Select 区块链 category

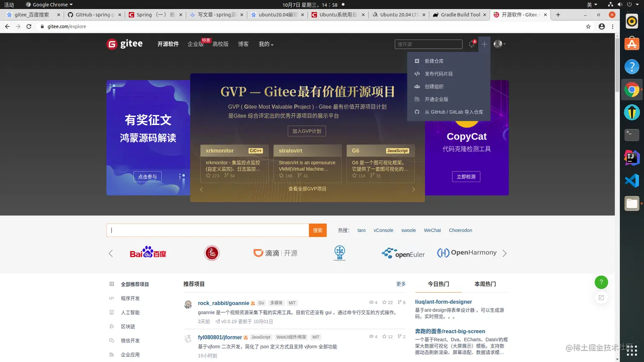(128, 326)
